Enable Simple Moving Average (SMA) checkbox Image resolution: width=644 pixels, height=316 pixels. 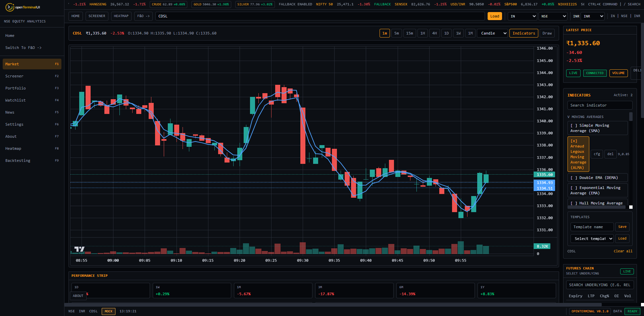pos(597,128)
